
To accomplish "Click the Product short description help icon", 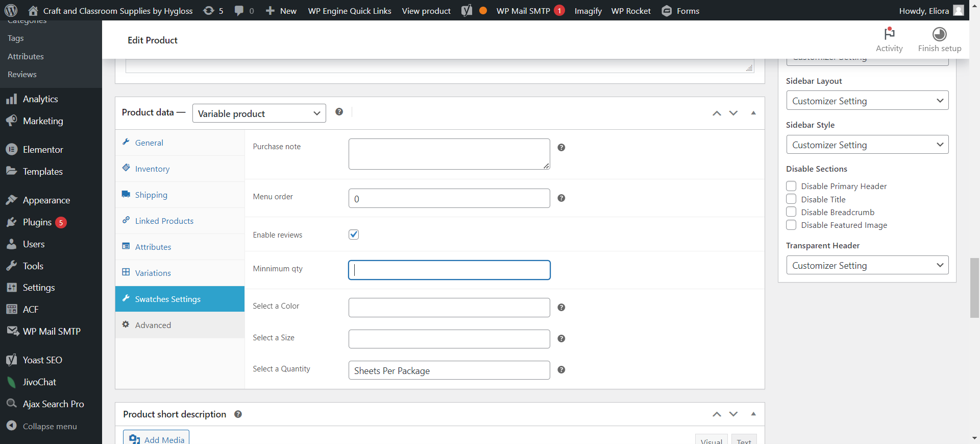I will click(x=238, y=414).
